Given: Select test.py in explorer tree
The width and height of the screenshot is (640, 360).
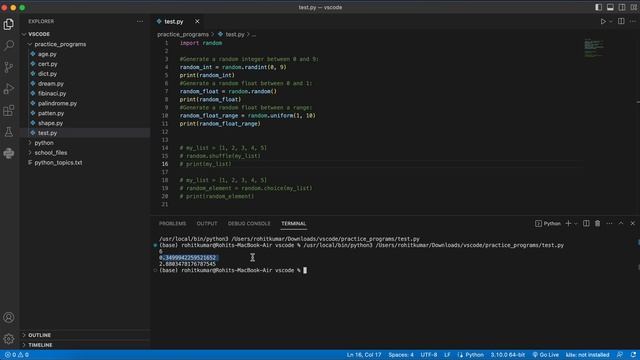Looking at the screenshot, I should click(x=85, y=133).
